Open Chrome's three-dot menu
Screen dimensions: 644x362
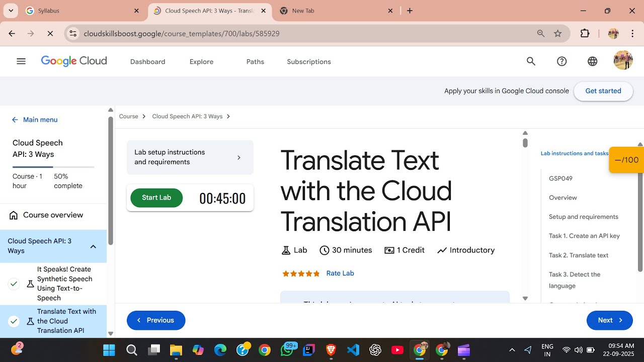(x=633, y=34)
